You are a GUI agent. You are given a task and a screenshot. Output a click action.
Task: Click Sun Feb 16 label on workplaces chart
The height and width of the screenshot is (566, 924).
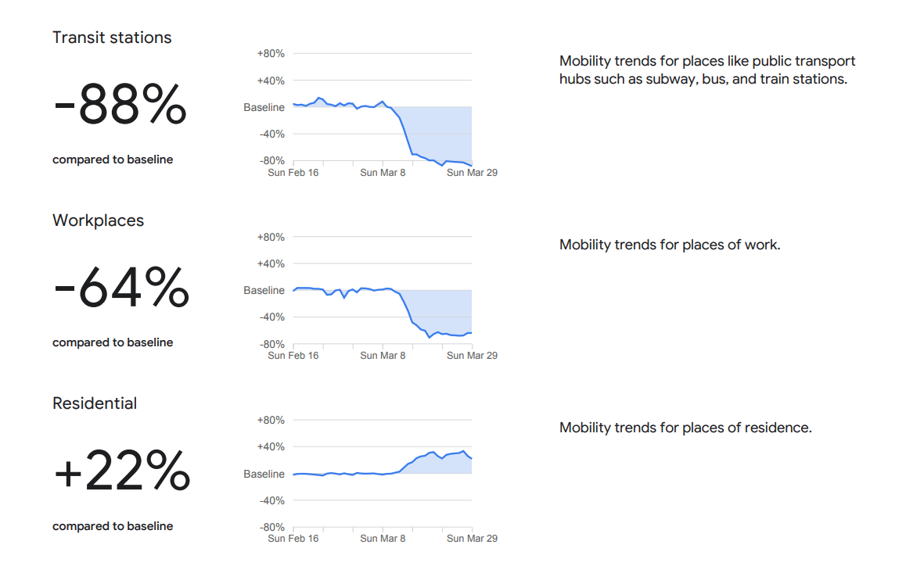pos(293,356)
